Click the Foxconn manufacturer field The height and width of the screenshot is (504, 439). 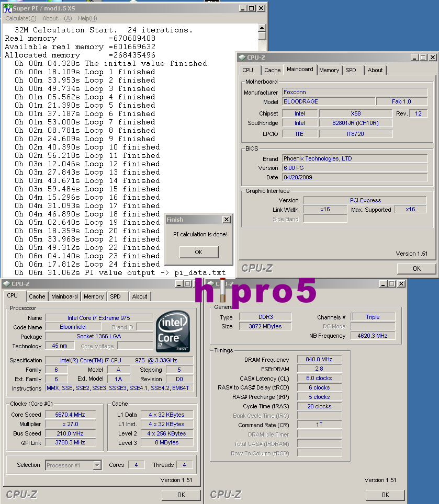pyautogui.click(x=355, y=92)
